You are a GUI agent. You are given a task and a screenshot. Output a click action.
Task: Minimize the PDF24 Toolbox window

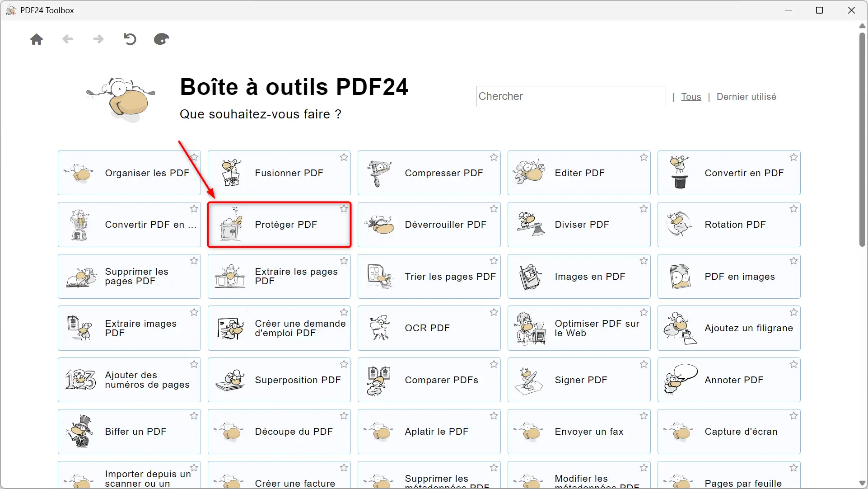(789, 10)
